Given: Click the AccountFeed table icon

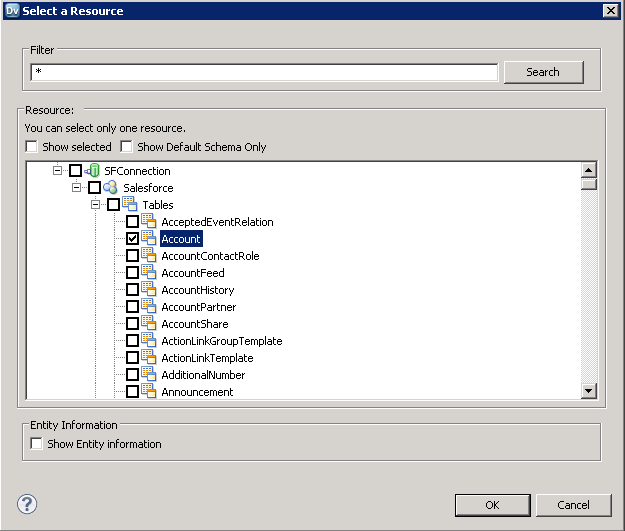Looking at the screenshot, I should (x=149, y=273).
